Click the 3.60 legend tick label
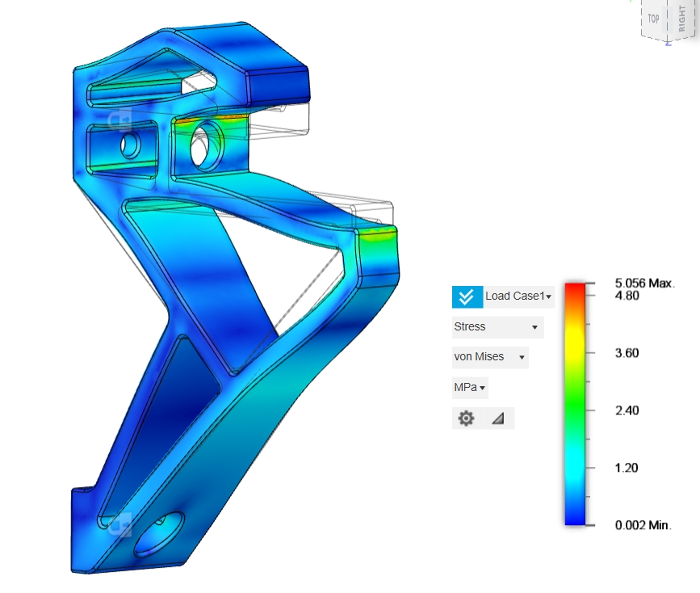The height and width of the screenshot is (593, 700). click(627, 353)
